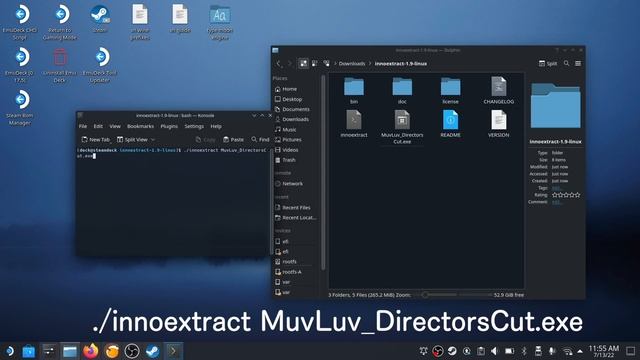Click Split View button in Konsole

tap(132, 140)
